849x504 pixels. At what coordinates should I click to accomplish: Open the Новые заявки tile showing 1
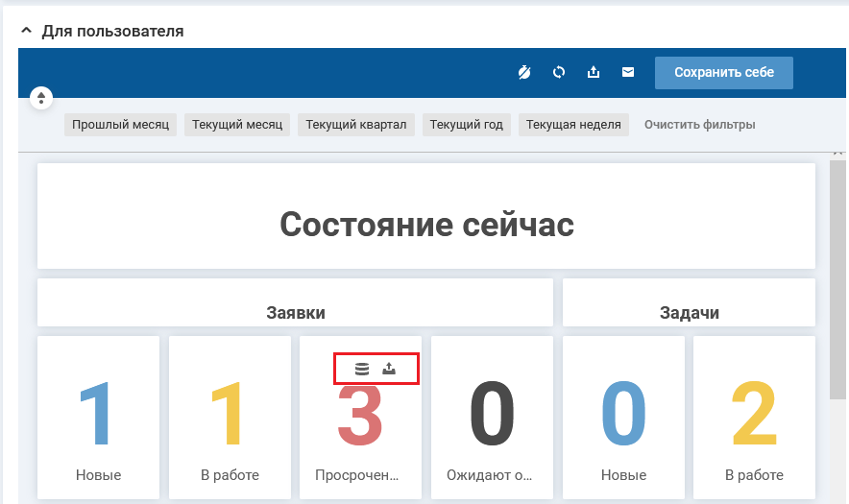pos(98,417)
